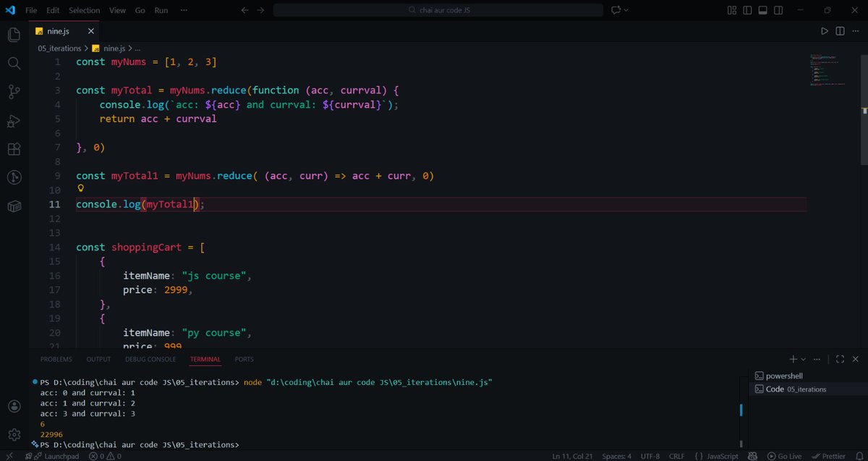The image size is (868, 461).
Task: Click the Prettier status bar item
Action: (828, 456)
